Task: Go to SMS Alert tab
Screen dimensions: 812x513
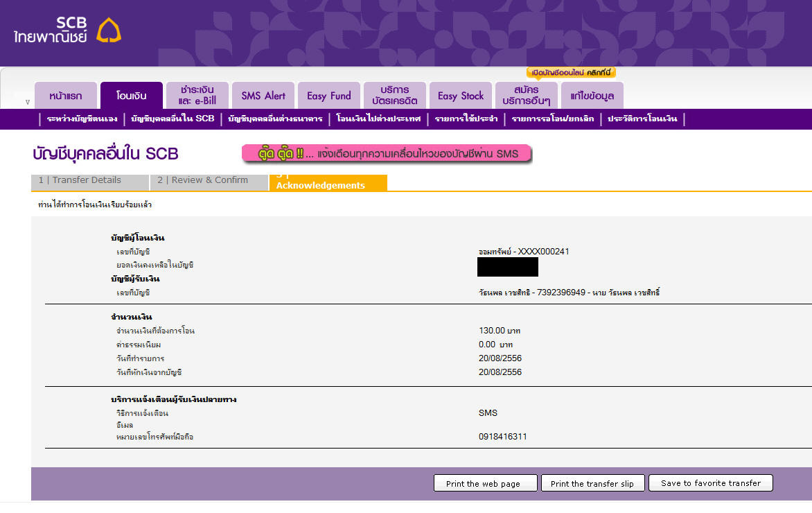Action: click(x=263, y=96)
